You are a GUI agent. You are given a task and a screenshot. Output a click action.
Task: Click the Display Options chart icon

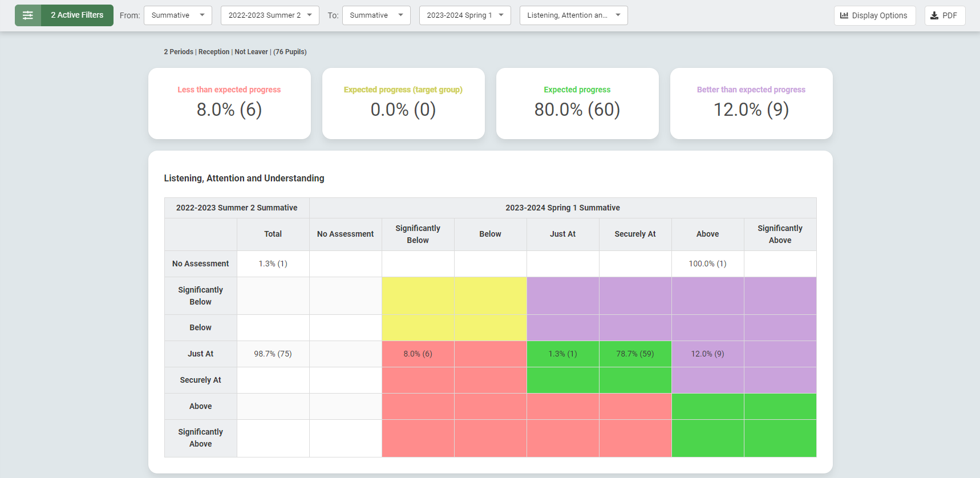coord(844,15)
